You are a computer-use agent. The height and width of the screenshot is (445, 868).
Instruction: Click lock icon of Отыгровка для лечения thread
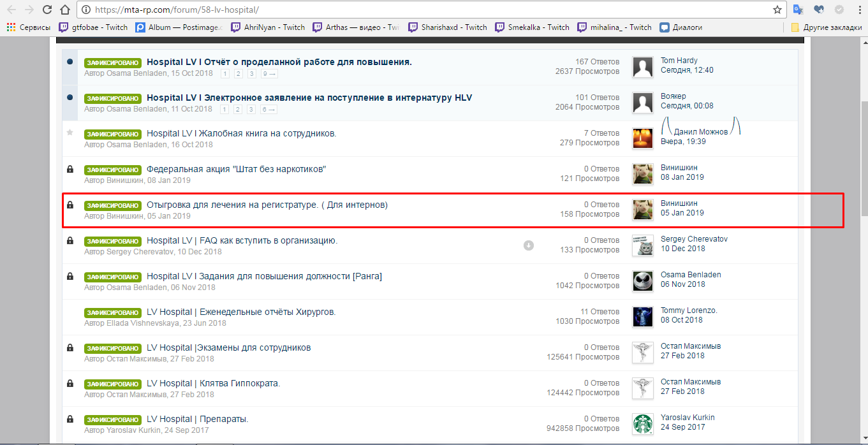[x=70, y=205]
